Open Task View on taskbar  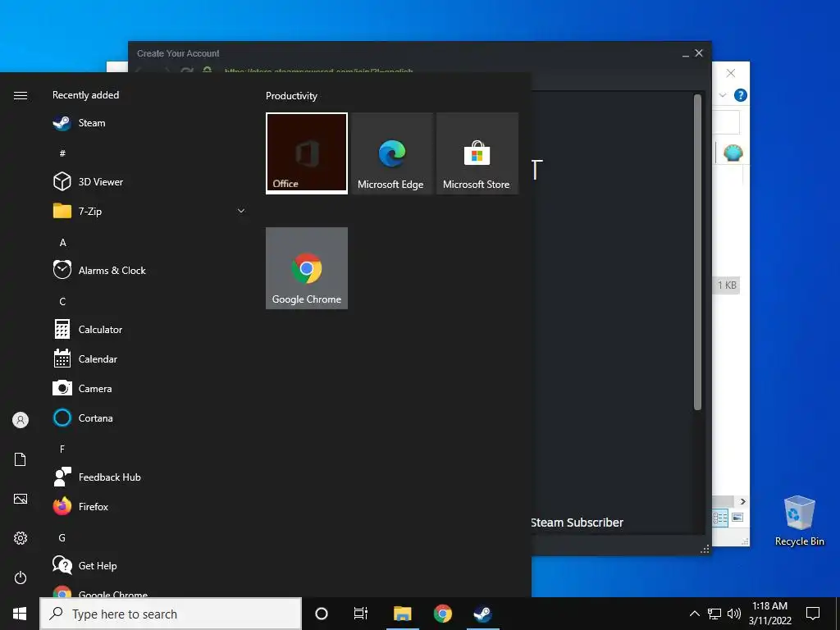(361, 614)
